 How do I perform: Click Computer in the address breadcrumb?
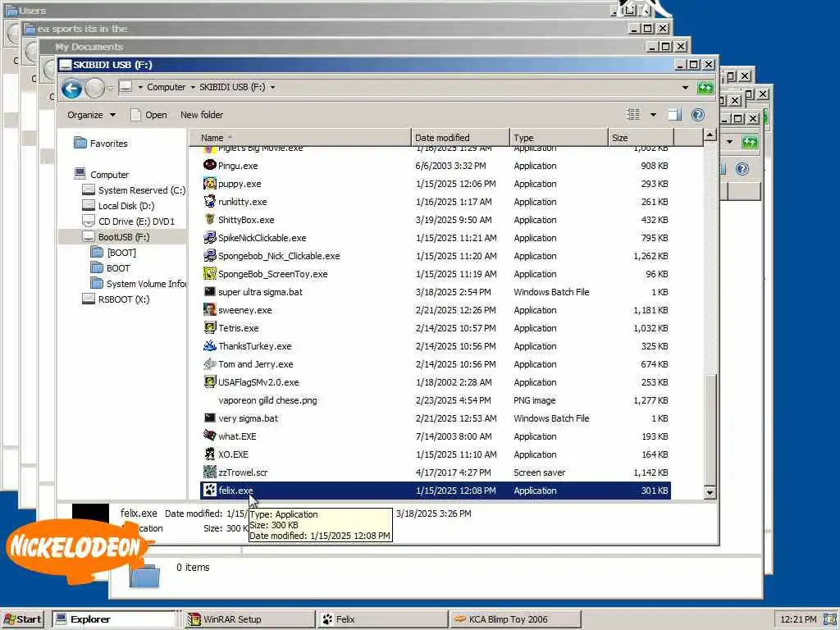(166, 87)
